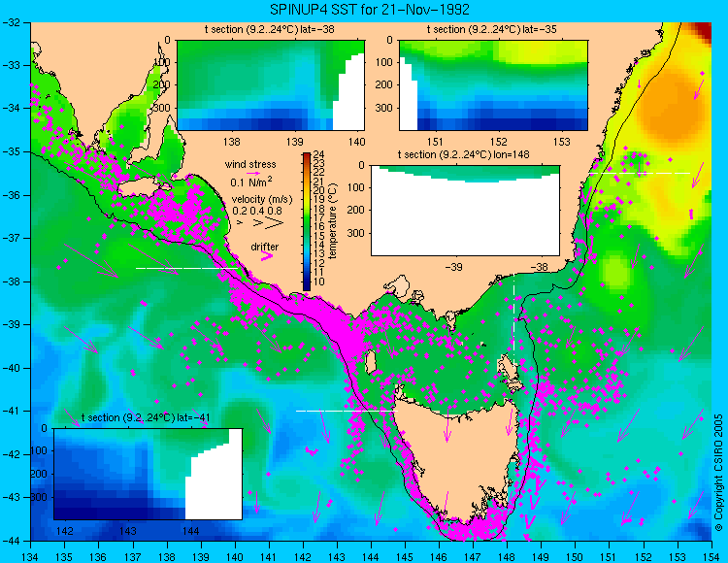Click the vertical temperature color bar

(x=307, y=221)
